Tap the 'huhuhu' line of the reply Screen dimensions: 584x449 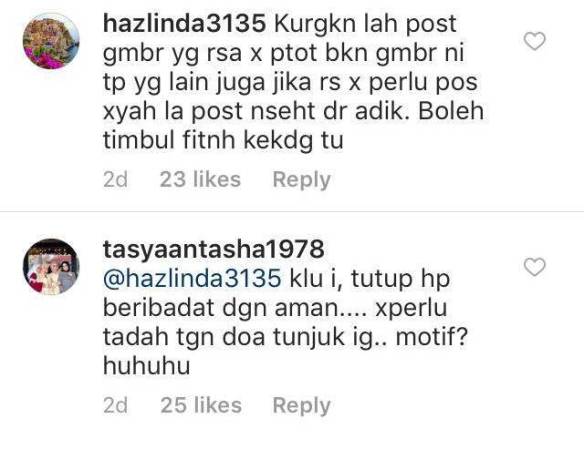[x=147, y=366]
